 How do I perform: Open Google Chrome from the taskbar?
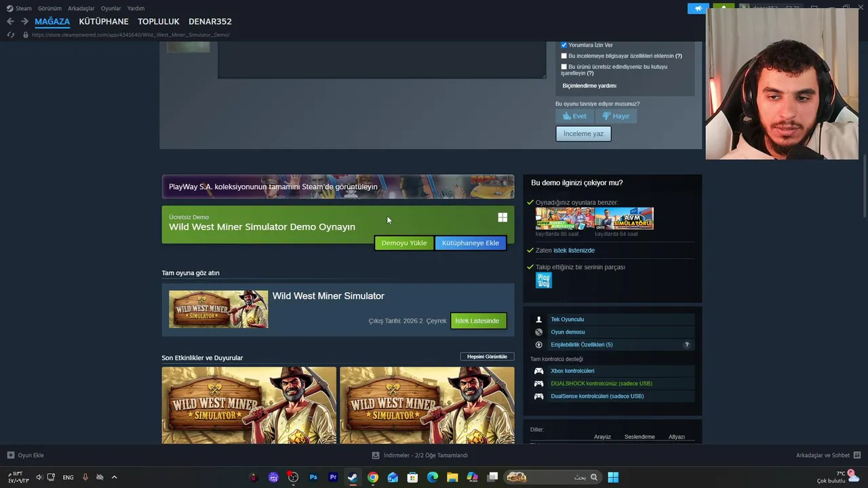[x=372, y=477]
